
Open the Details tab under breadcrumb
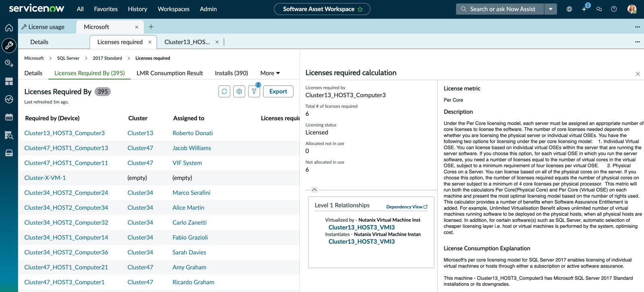click(x=33, y=73)
